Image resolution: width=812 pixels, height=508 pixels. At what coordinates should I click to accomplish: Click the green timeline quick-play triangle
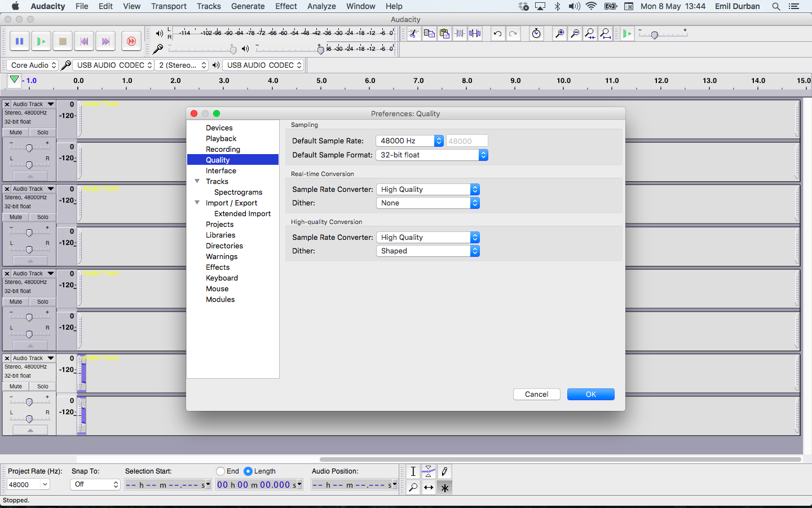[14, 80]
